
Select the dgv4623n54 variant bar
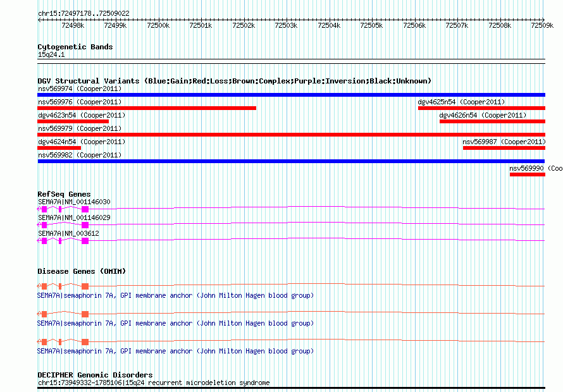click(73, 121)
